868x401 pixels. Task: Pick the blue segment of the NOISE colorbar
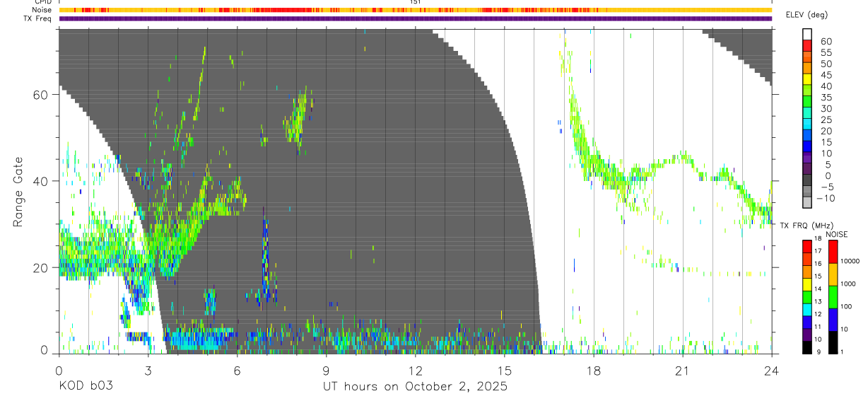tap(833, 319)
